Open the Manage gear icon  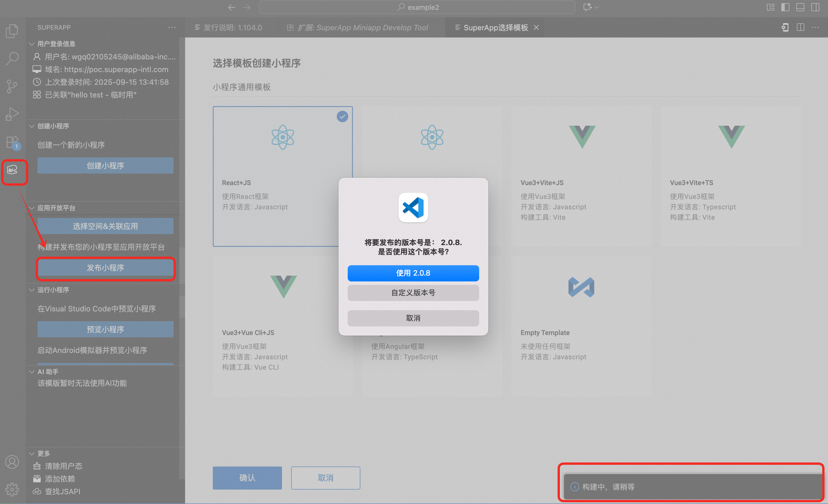pos(12,489)
